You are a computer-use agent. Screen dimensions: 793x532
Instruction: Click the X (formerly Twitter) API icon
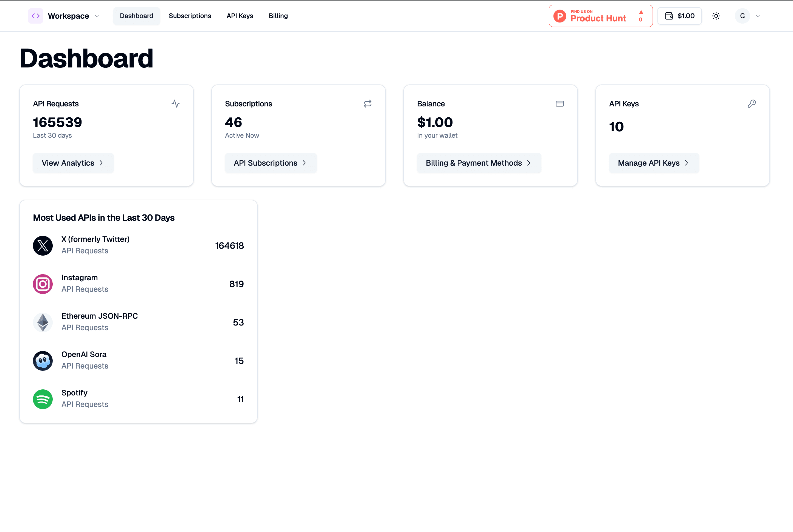coord(43,245)
